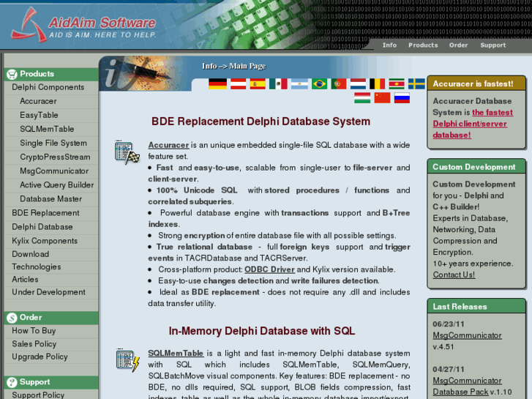
Task: Open MsgCommunicator v.4.51 release link
Action: click(x=467, y=335)
